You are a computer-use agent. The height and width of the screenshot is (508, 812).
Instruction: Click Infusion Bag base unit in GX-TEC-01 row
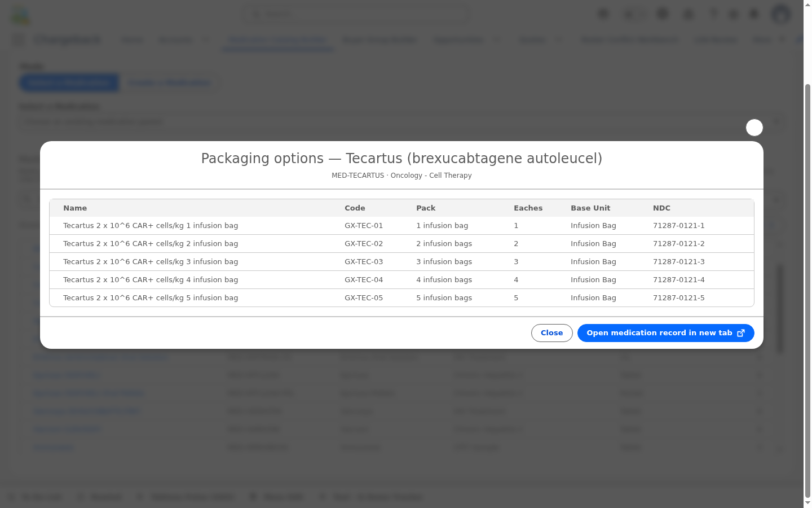pos(593,226)
